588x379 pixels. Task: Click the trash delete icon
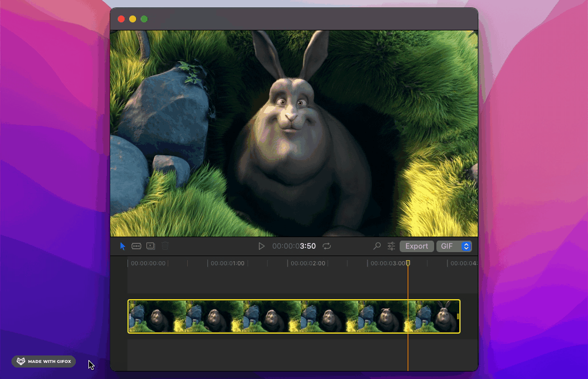[165, 246]
